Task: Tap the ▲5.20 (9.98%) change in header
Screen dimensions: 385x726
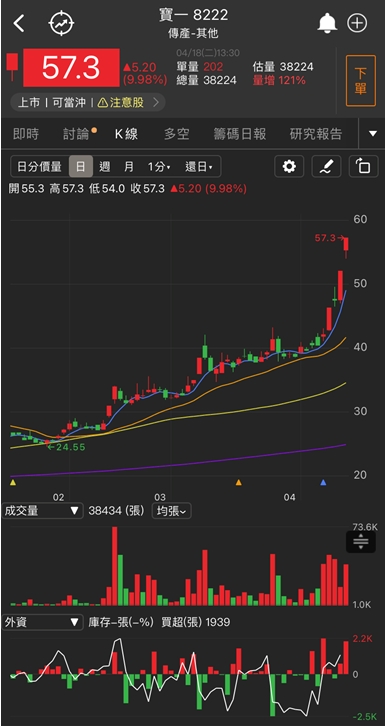Action: (144, 73)
